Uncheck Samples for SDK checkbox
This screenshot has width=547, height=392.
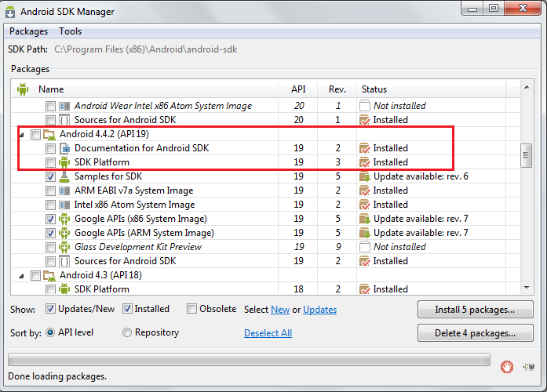(x=50, y=176)
